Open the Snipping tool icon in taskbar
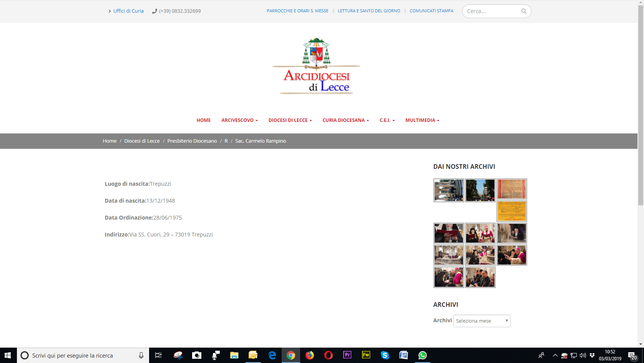 (178, 355)
